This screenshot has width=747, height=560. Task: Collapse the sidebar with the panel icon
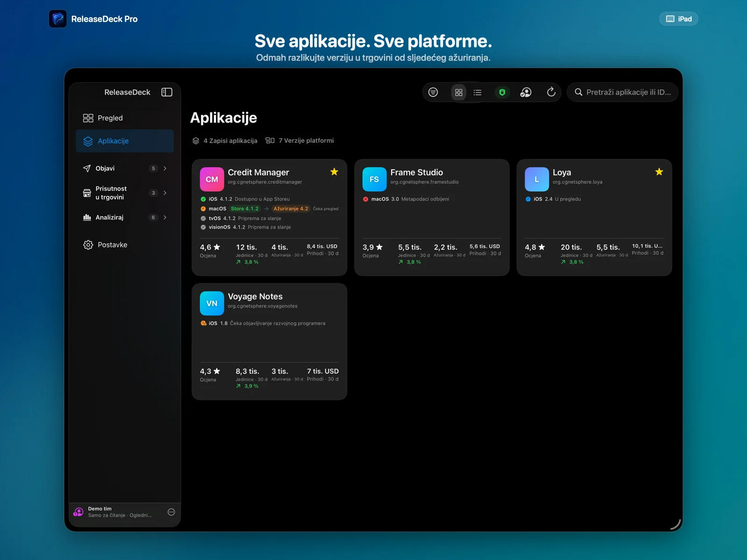pos(167,92)
